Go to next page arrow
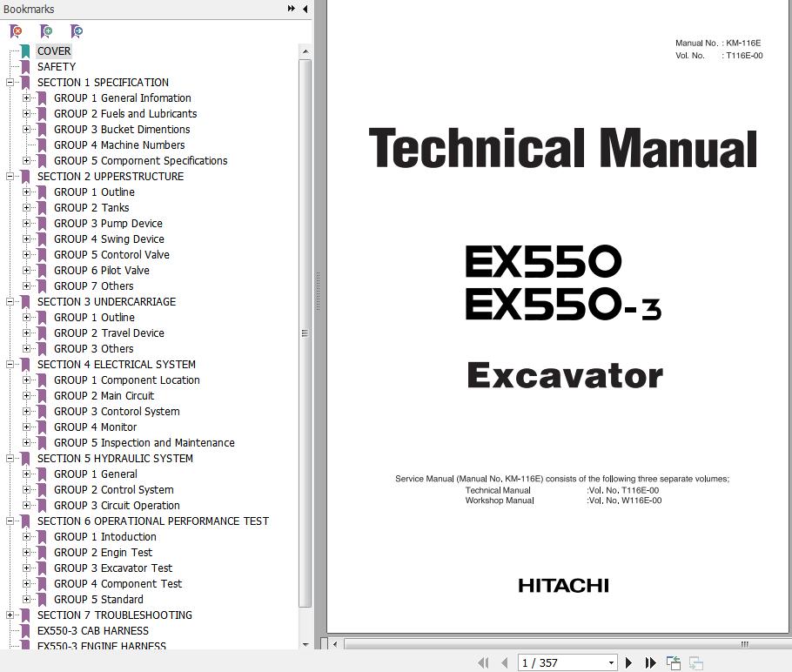The height and width of the screenshot is (672, 792). coord(628,662)
